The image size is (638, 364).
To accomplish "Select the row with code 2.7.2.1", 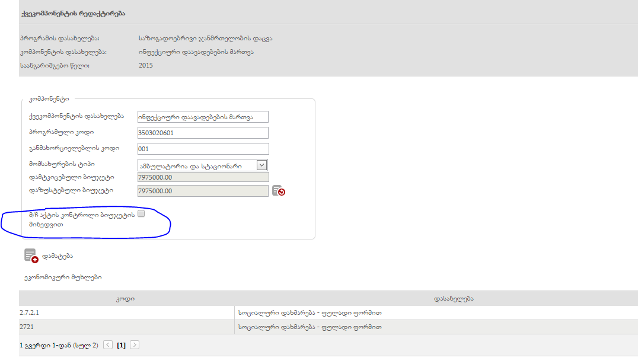I will point(125,312).
